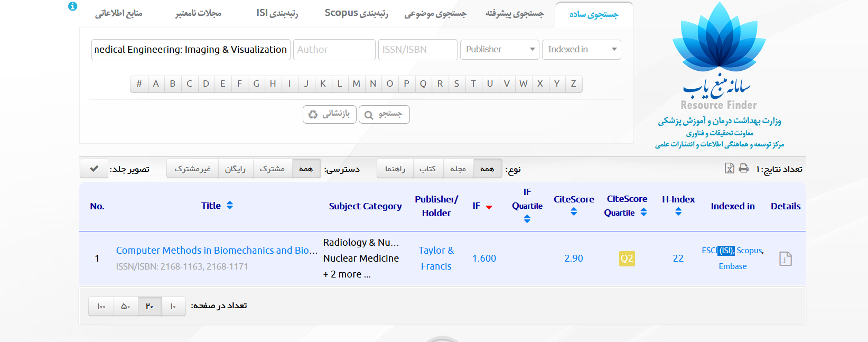This screenshot has width=868, height=342.
Task: Select the مجله type filter
Action: pyautogui.click(x=458, y=169)
